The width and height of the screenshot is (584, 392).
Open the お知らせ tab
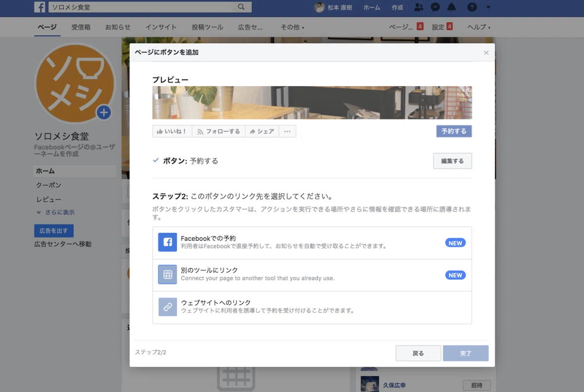pyautogui.click(x=118, y=27)
